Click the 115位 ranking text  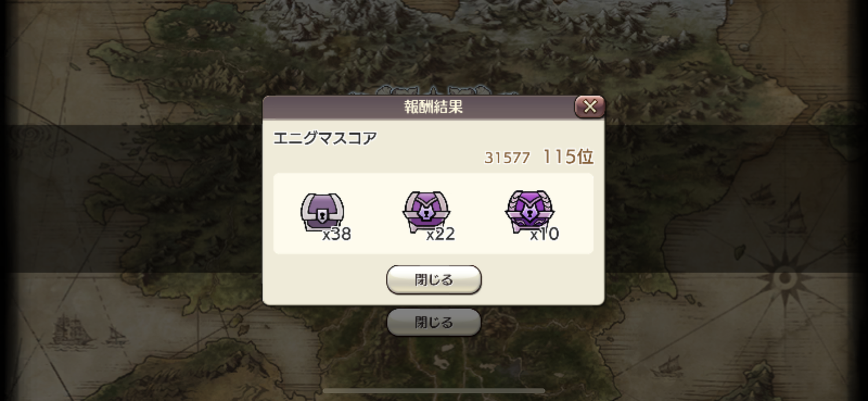(x=568, y=157)
